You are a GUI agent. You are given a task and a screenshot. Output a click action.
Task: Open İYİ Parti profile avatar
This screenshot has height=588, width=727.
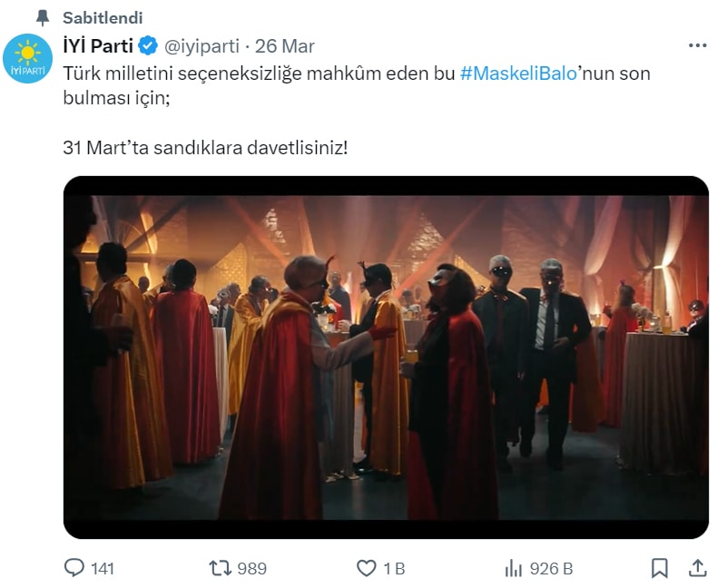point(28,58)
